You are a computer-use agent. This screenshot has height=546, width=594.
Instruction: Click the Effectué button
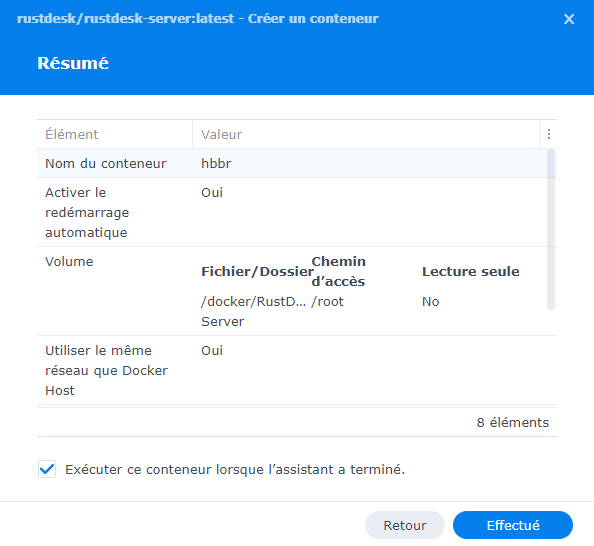coord(513,525)
